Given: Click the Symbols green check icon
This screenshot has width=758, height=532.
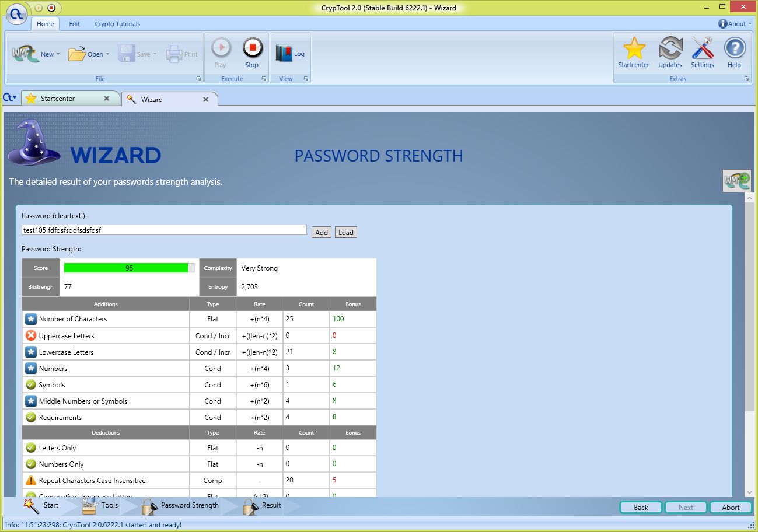Looking at the screenshot, I should pyautogui.click(x=31, y=384).
